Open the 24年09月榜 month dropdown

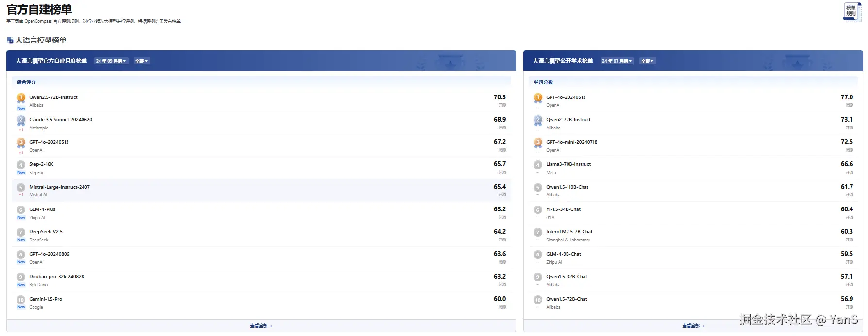point(111,61)
